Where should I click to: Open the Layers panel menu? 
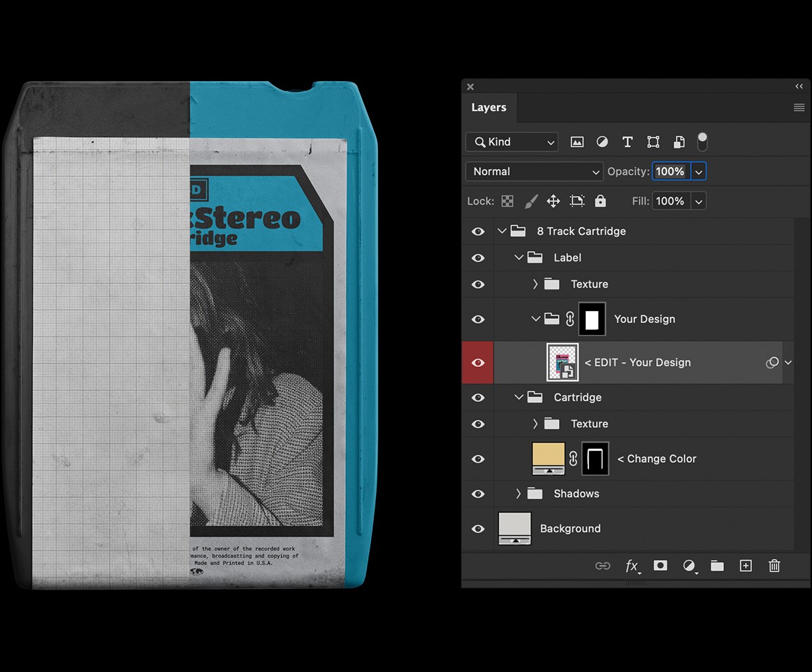click(x=798, y=107)
